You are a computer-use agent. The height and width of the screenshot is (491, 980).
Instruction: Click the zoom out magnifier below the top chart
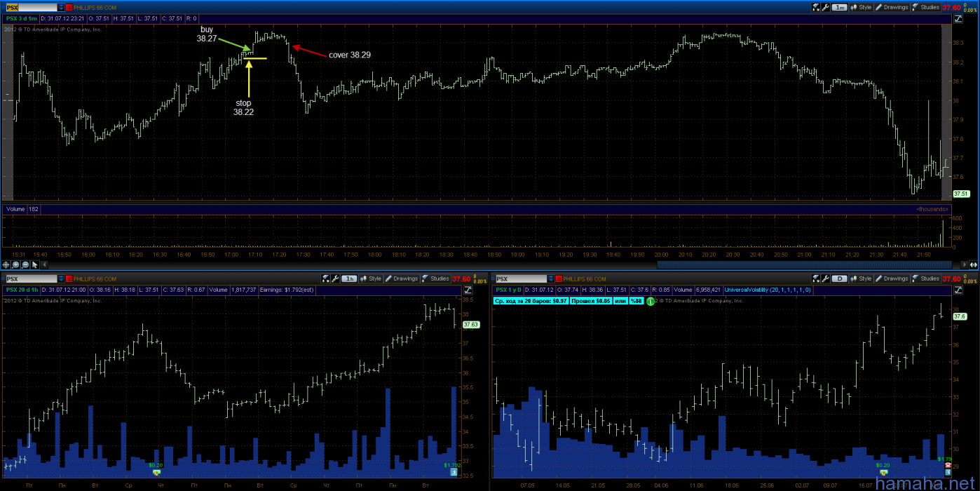click(25, 265)
